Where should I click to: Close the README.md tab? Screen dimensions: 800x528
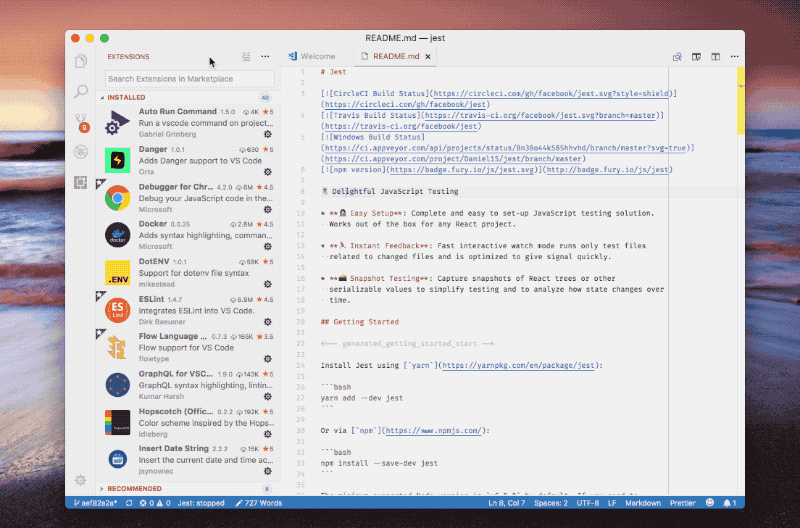[x=428, y=57]
